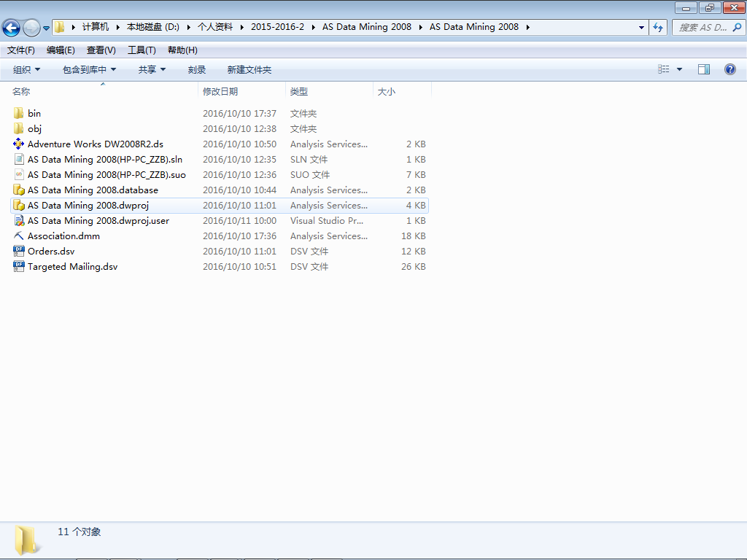
Task: Expand arrow after 个人资料 breadcrumb
Action: 242,27
